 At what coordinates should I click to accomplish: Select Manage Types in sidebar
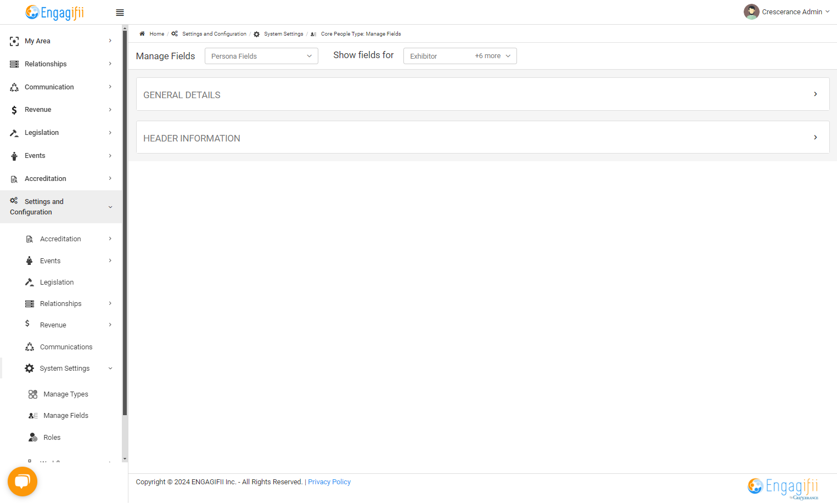click(66, 394)
